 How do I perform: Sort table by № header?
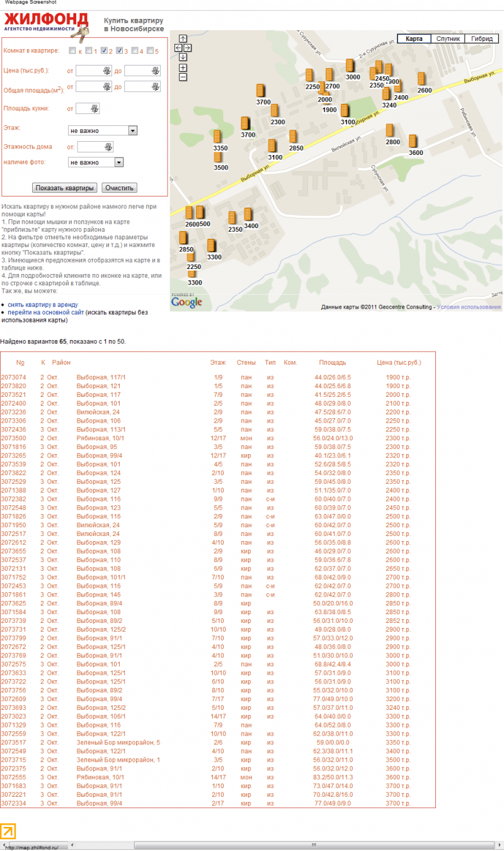[x=20, y=362]
